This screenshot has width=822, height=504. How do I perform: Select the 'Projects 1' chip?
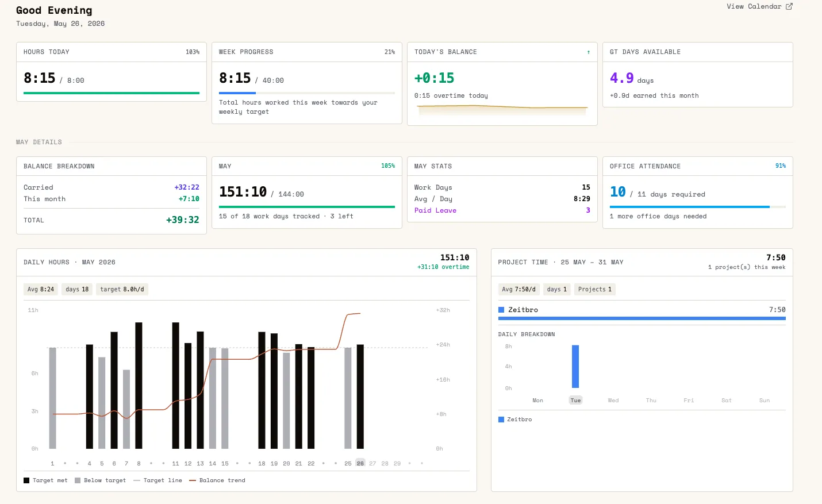595,289
